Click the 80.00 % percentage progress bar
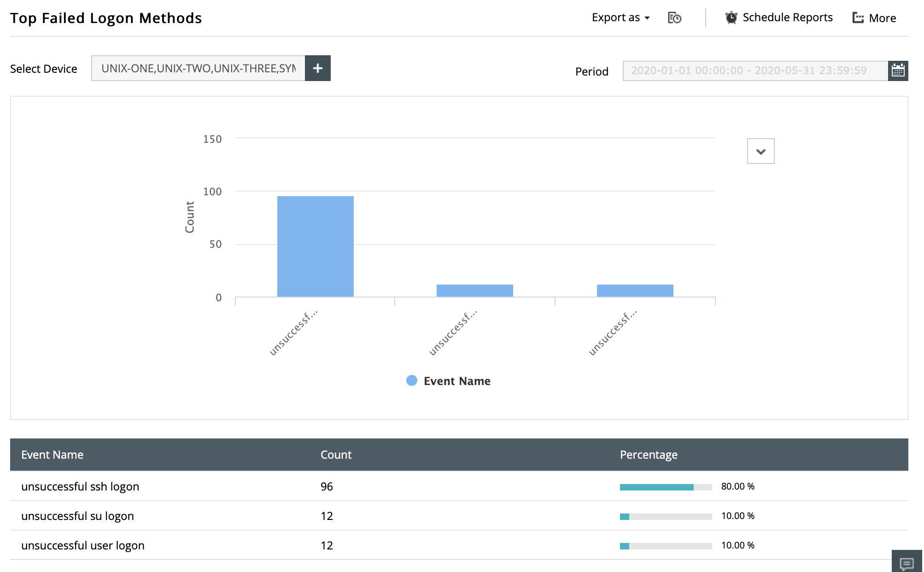 click(x=665, y=487)
